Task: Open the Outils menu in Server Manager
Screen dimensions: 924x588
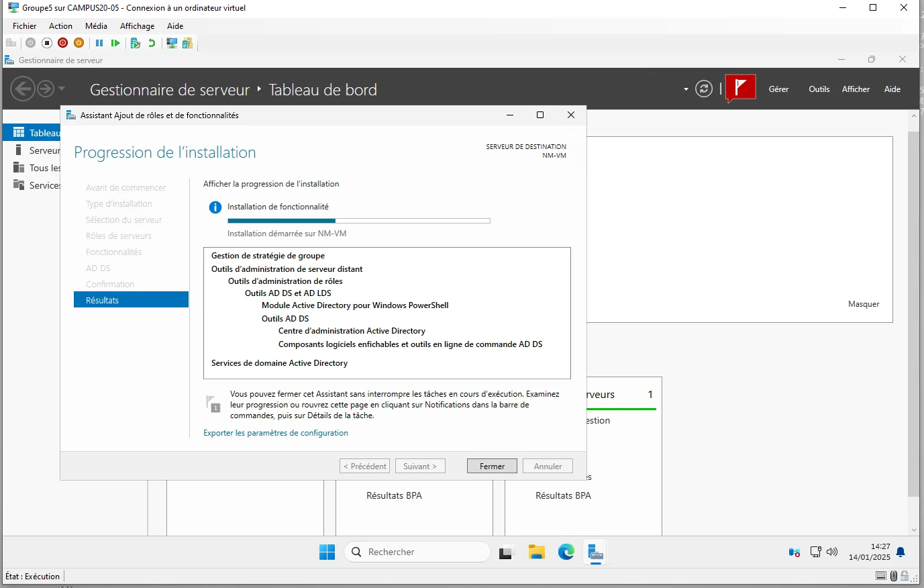Action: point(819,89)
